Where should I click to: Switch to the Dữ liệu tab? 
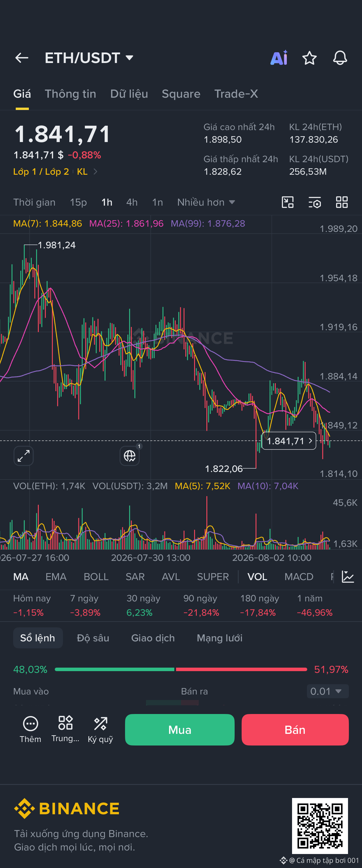coord(129,94)
